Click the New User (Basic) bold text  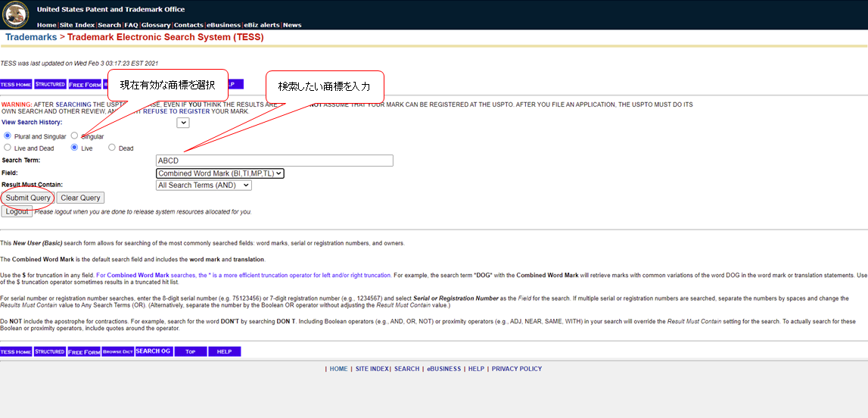click(x=38, y=243)
